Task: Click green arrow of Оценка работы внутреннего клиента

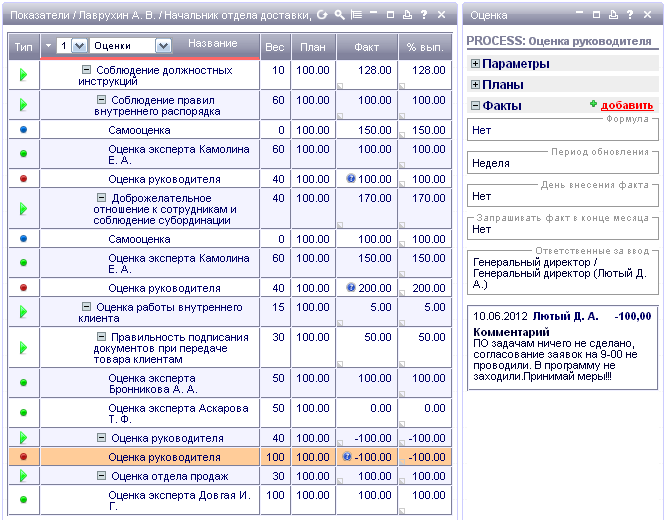Action: (23, 312)
